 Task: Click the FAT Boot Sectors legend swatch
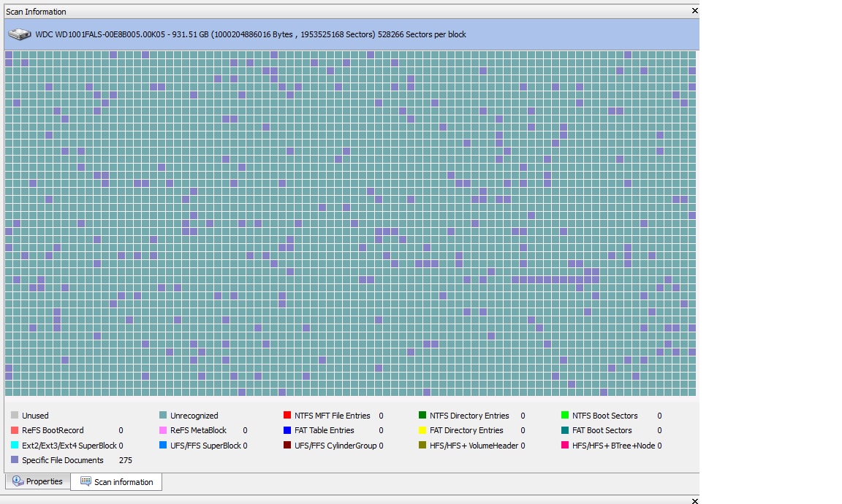coord(564,430)
